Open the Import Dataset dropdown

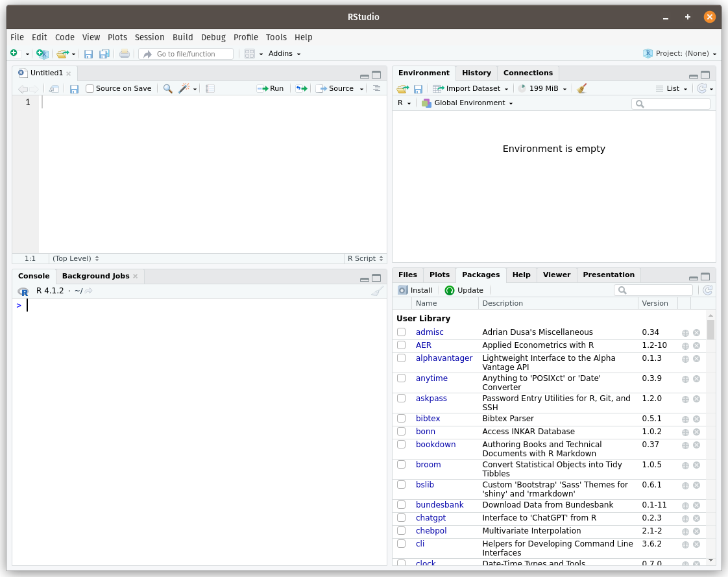coord(472,88)
